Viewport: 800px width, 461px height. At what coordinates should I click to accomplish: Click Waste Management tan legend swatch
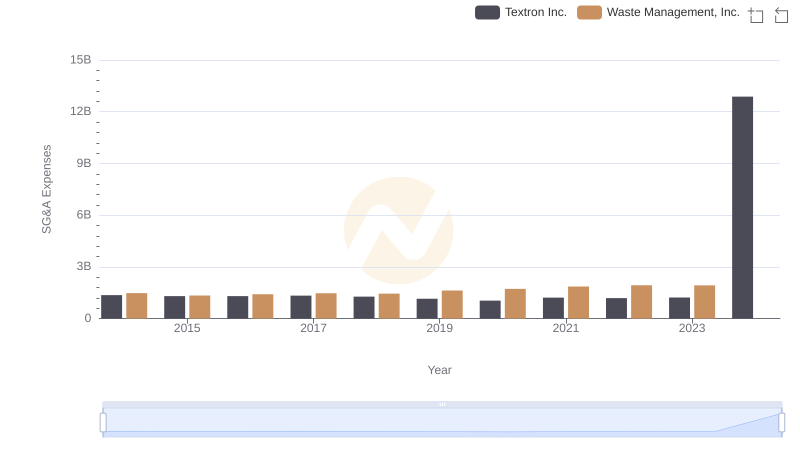tap(589, 12)
